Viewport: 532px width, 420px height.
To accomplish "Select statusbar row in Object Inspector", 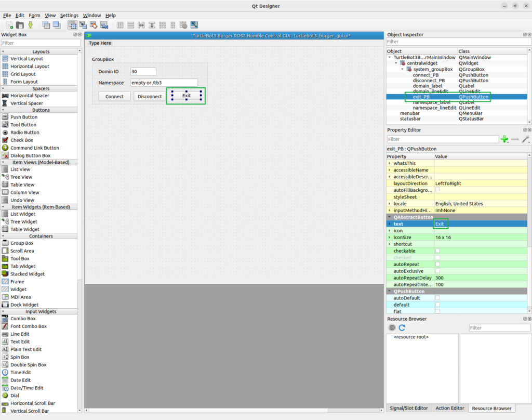I will (x=457, y=119).
